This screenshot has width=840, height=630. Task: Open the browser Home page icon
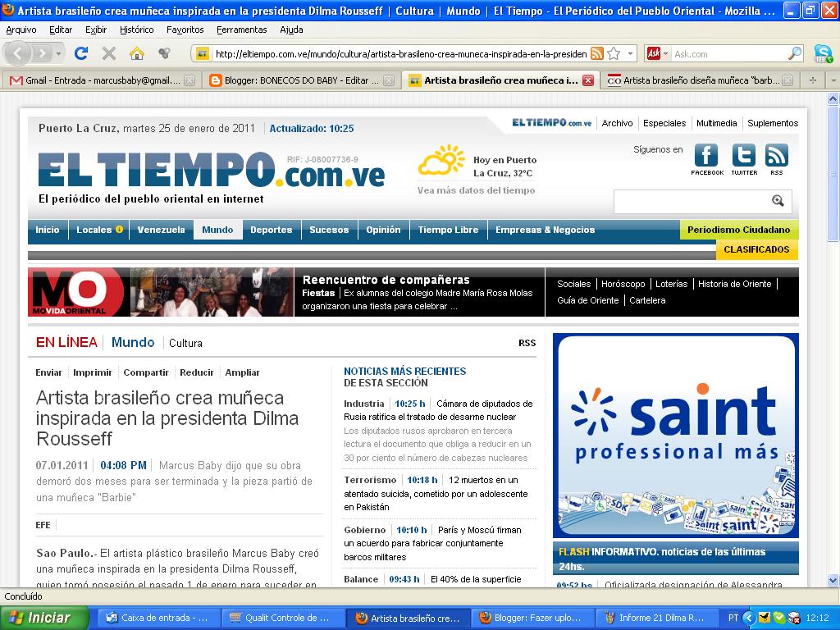[137, 53]
